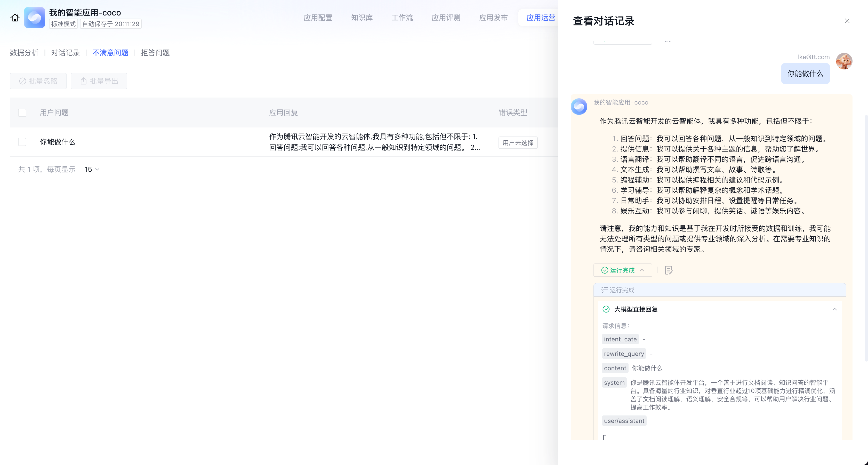Switch to the 工作流 tab
Viewport: 868px width, 465px height.
tap(402, 18)
